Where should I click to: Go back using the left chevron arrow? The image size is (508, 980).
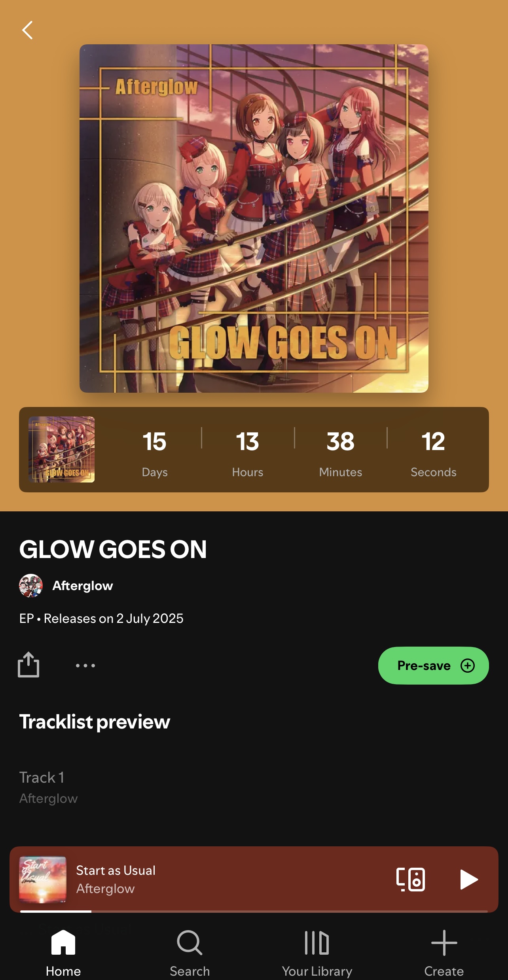pos(27,30)
